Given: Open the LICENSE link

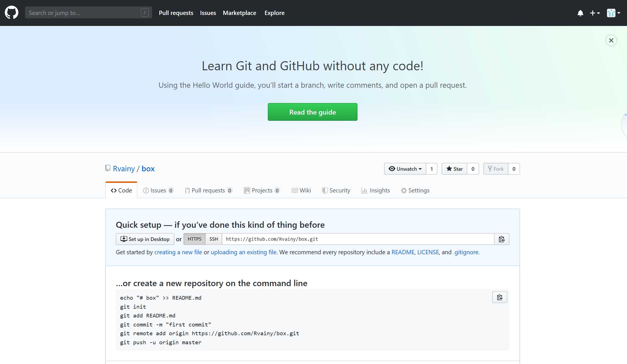Looking at the screenshot, I should (428, 252).
